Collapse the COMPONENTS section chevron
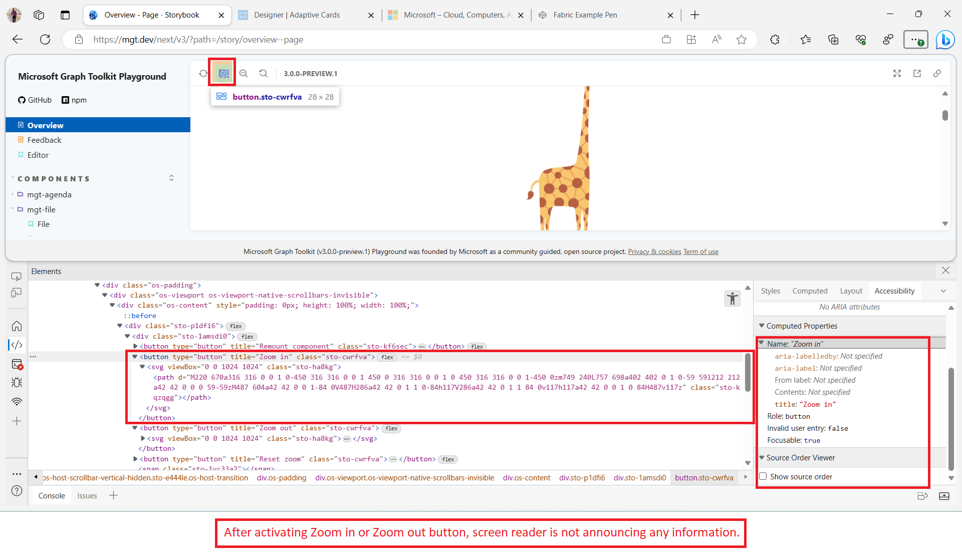Image resolution: width=962 pixels, height=560 pixels. tap(171, 178)
